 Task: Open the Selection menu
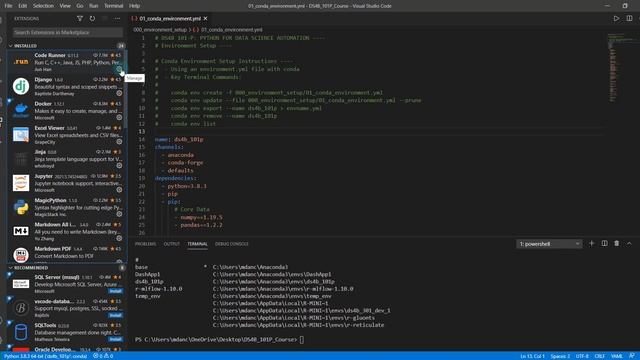(x=43, y=6)
